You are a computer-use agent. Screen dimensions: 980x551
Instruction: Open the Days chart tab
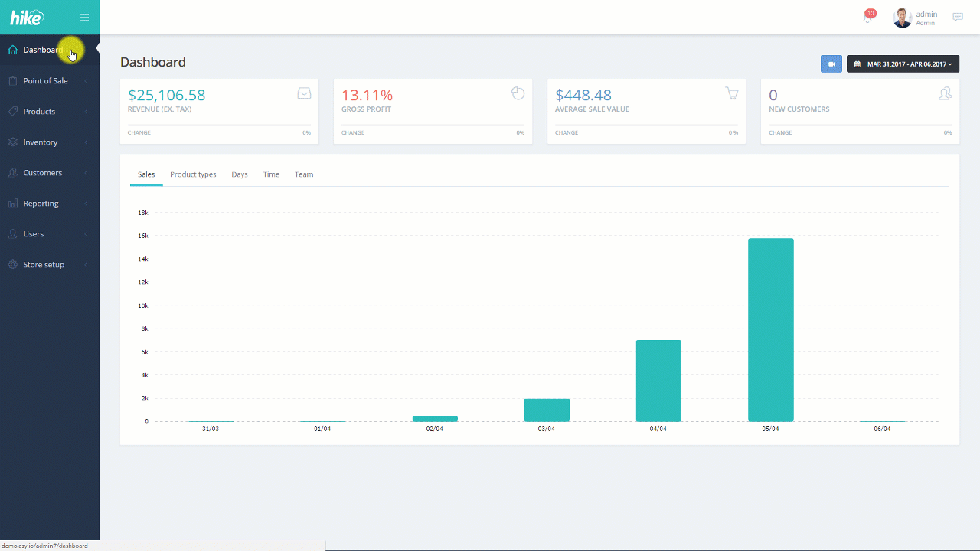pyautogui.click(x=240, y=174)
